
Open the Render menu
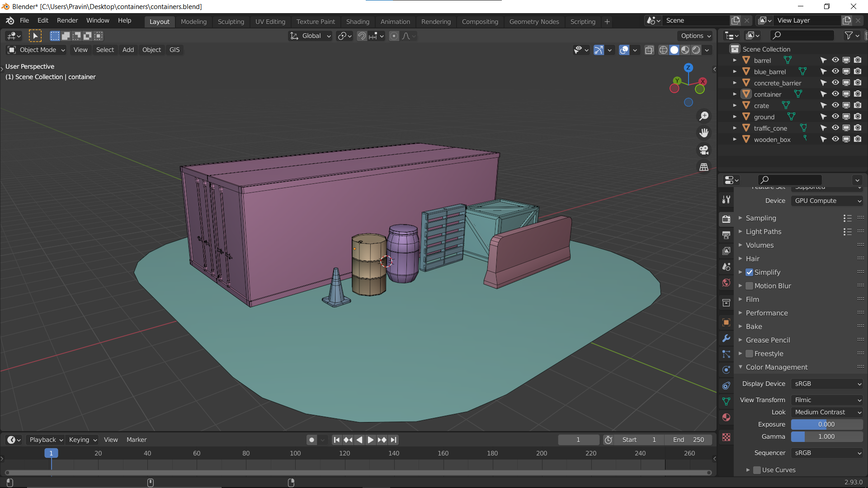[x=67, y=20]
